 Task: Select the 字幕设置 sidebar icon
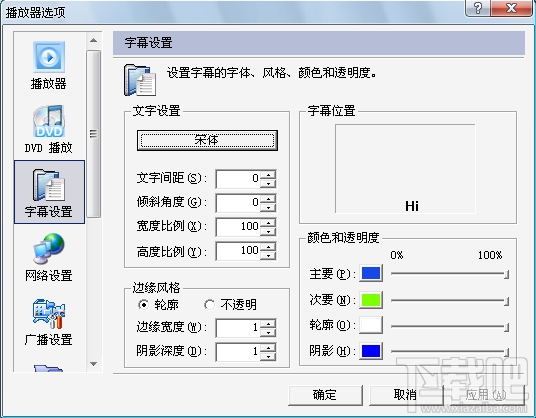click(49, 192)
